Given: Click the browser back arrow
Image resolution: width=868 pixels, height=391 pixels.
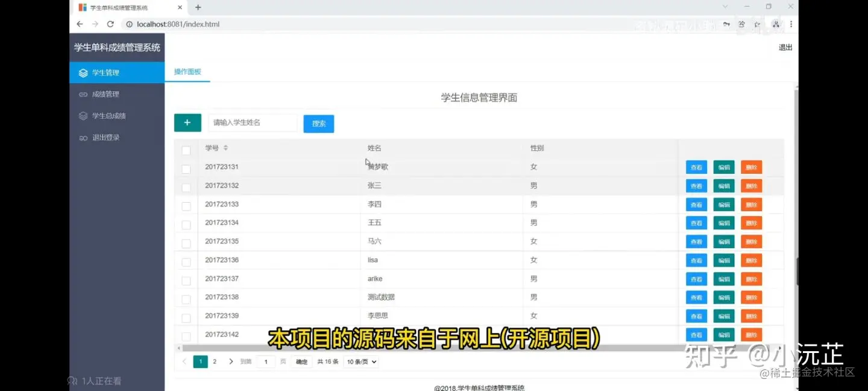Looking at the screenshot, I should (80, 24).
